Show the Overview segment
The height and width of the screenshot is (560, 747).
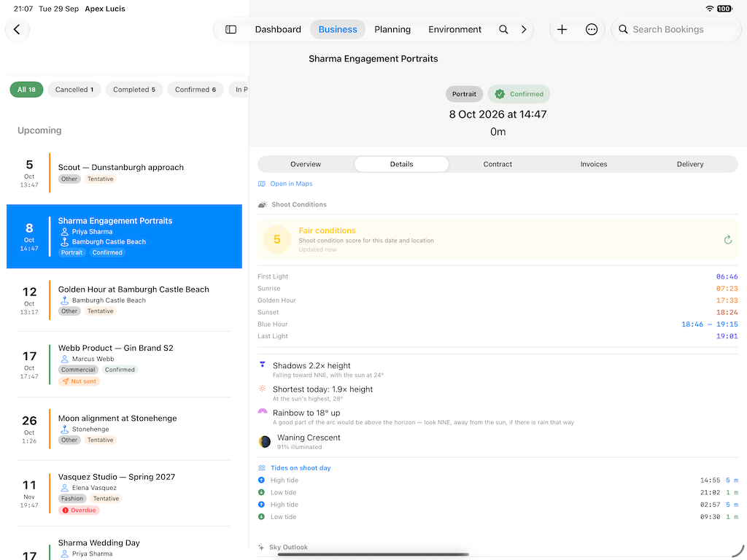tap(306, 164)
